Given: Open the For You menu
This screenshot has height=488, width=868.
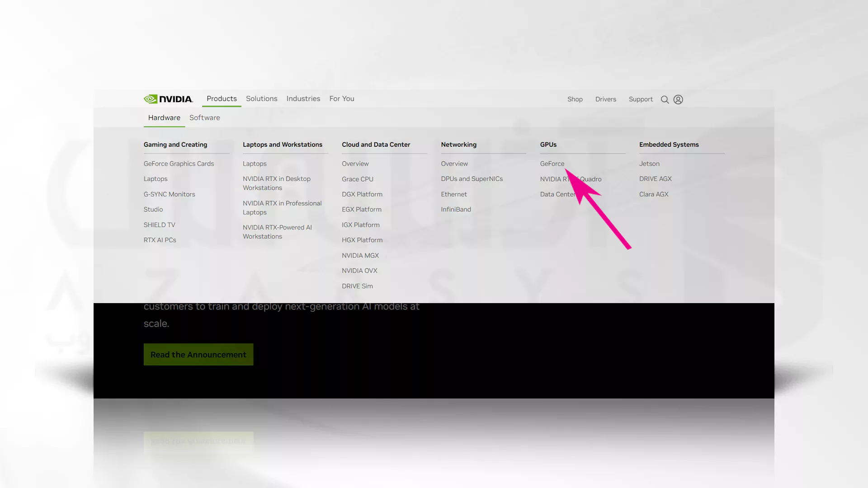Looking at the screenshot, I should 342,99.
